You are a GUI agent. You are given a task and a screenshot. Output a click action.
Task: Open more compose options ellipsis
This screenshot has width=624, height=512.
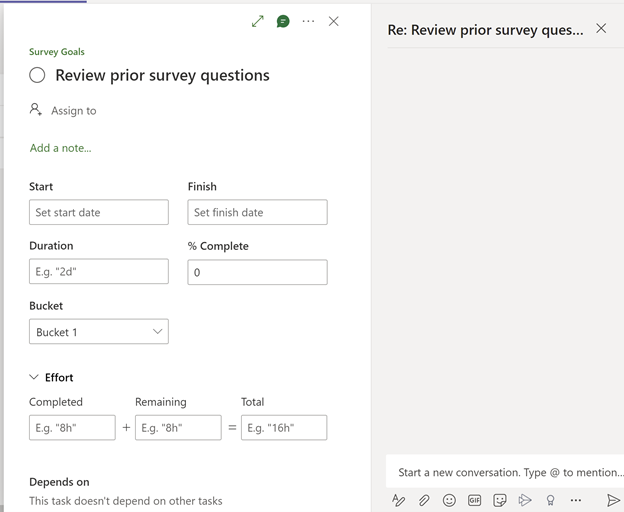(x=576, y=500)
